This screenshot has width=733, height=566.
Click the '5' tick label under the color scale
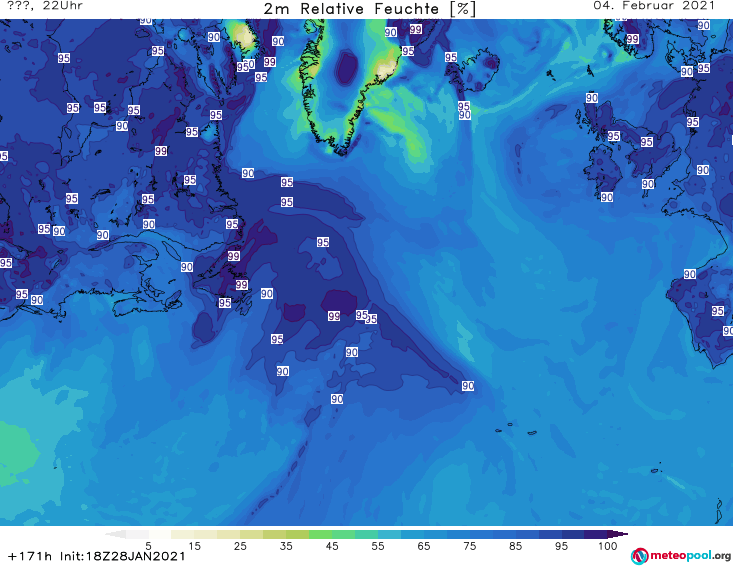point(148,546)
